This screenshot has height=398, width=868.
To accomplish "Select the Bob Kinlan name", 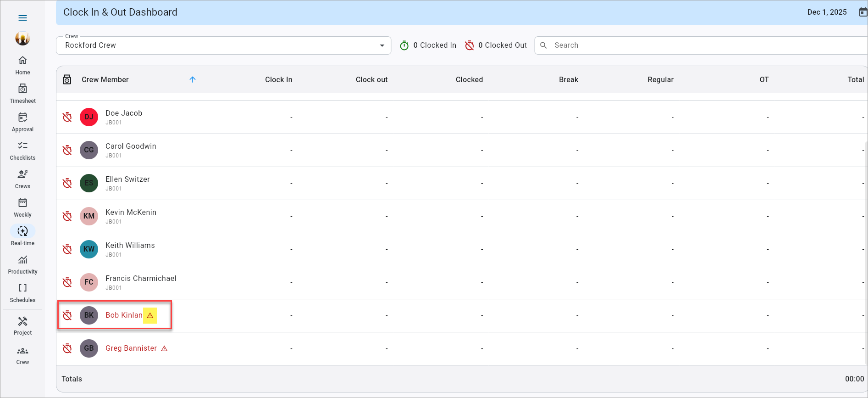I will tap(124, 315).
